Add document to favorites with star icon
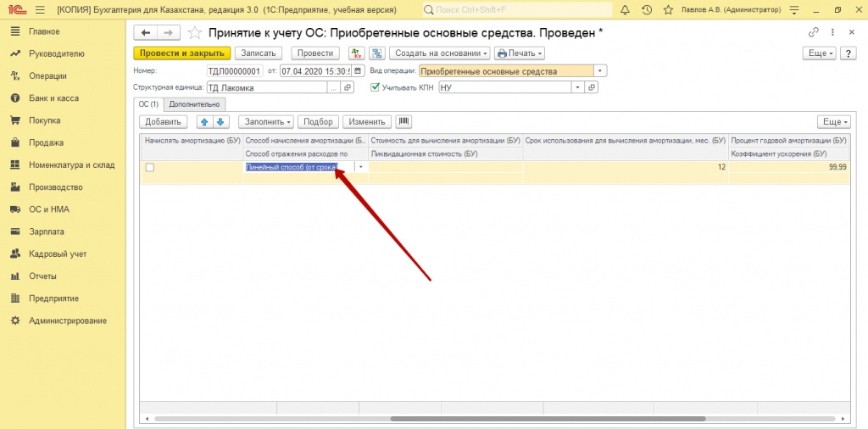The image size is (868, 429). point(194,33)
